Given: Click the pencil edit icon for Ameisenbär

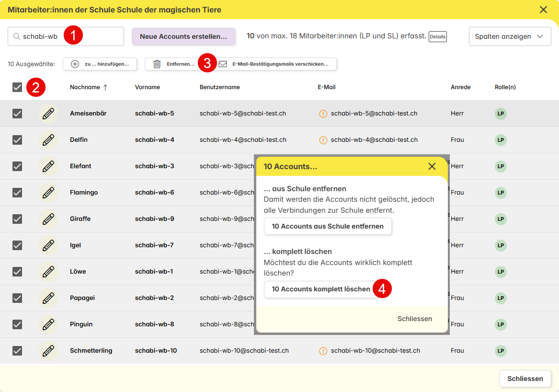Looking at the screenshot, I should (48, 114).
